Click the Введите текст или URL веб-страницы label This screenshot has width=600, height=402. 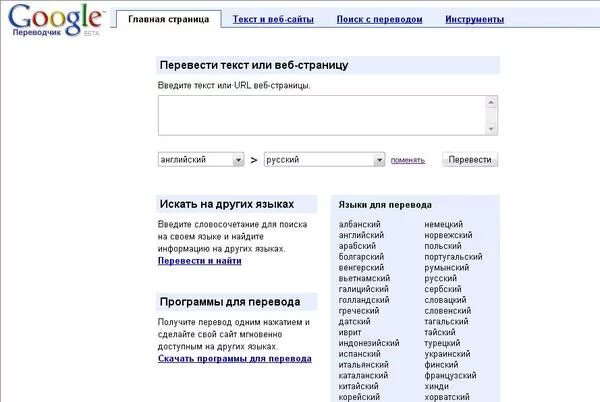[234, 85]
